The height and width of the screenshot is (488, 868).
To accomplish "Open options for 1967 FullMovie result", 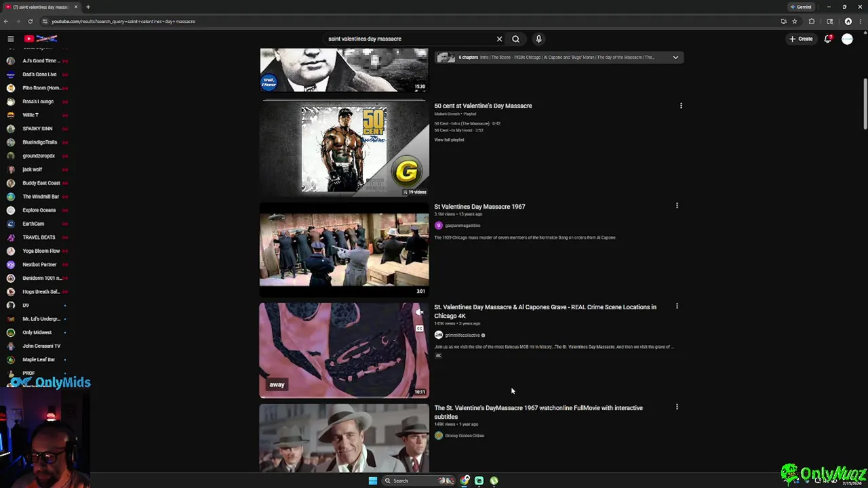I will (x=677, y=407).
